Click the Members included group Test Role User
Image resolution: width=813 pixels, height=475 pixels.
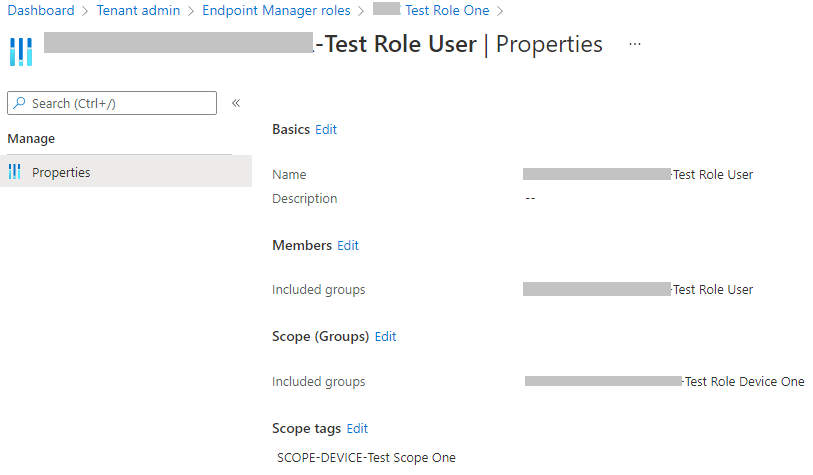[638, 289]
